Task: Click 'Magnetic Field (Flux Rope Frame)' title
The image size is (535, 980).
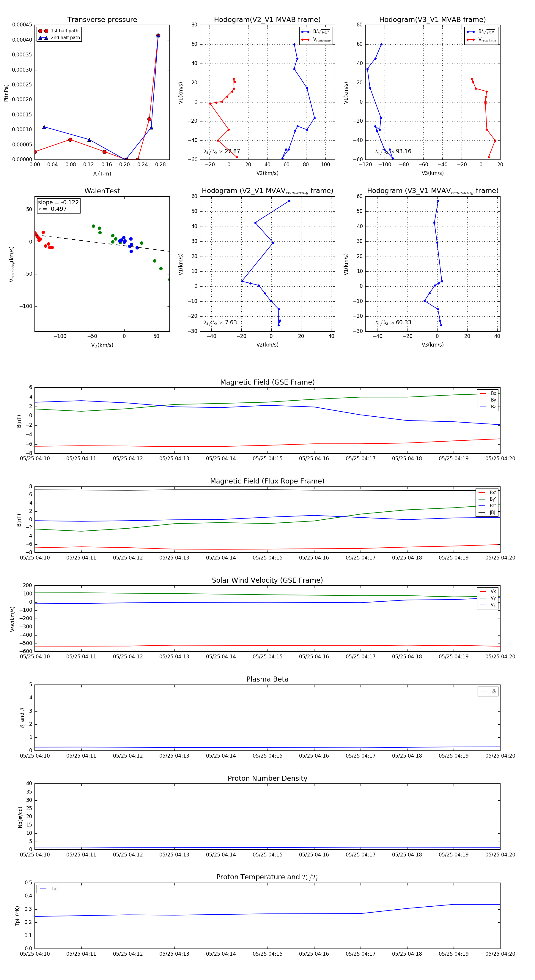Action: point(267,481)
